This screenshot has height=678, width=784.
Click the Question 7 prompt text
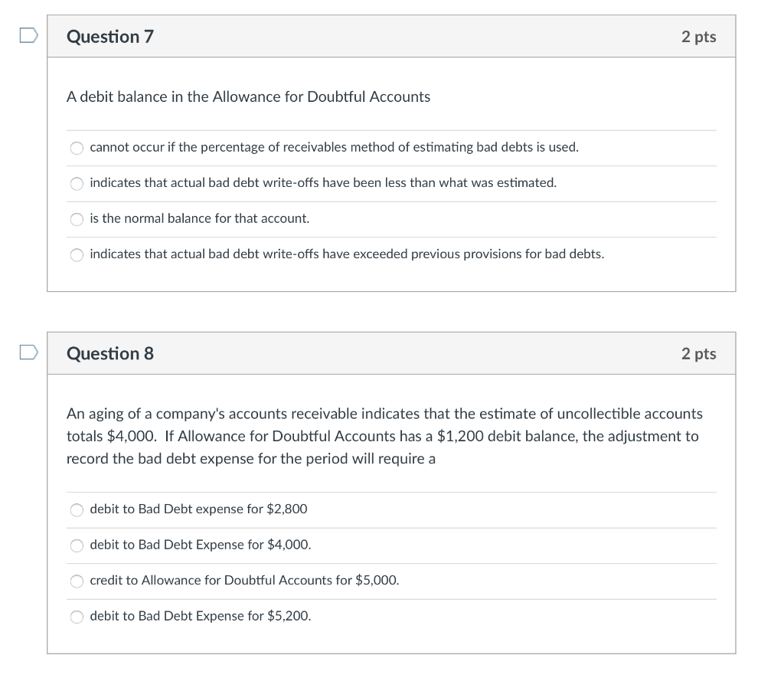[x=249, y=97]
